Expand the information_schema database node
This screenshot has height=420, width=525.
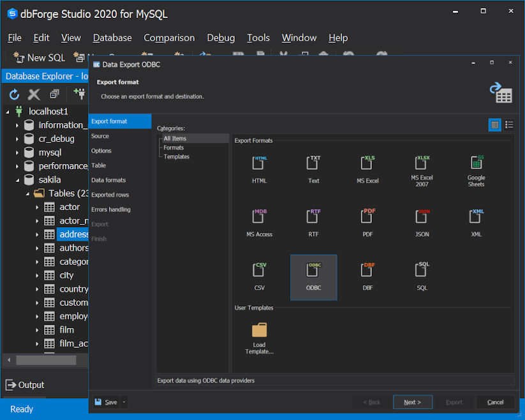(x=17, y=126)
